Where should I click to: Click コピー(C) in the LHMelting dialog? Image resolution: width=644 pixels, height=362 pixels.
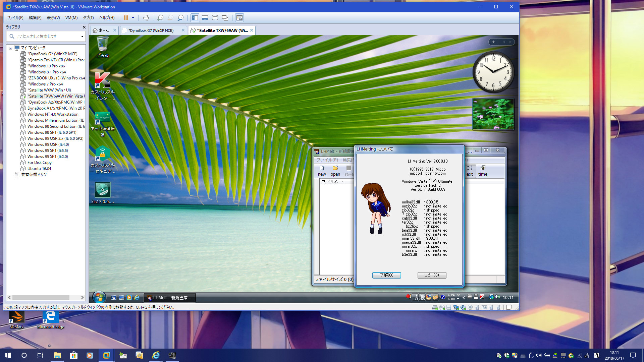(432, 275)
